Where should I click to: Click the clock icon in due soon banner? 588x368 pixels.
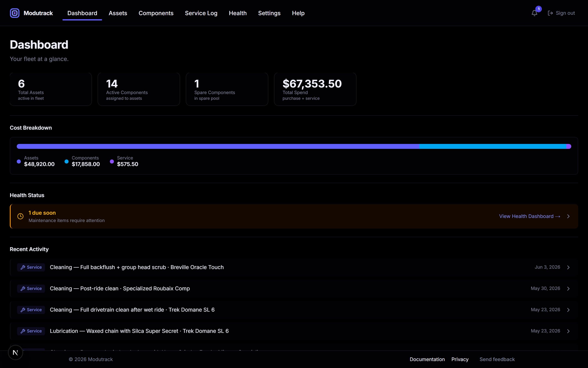pos(20,216)
